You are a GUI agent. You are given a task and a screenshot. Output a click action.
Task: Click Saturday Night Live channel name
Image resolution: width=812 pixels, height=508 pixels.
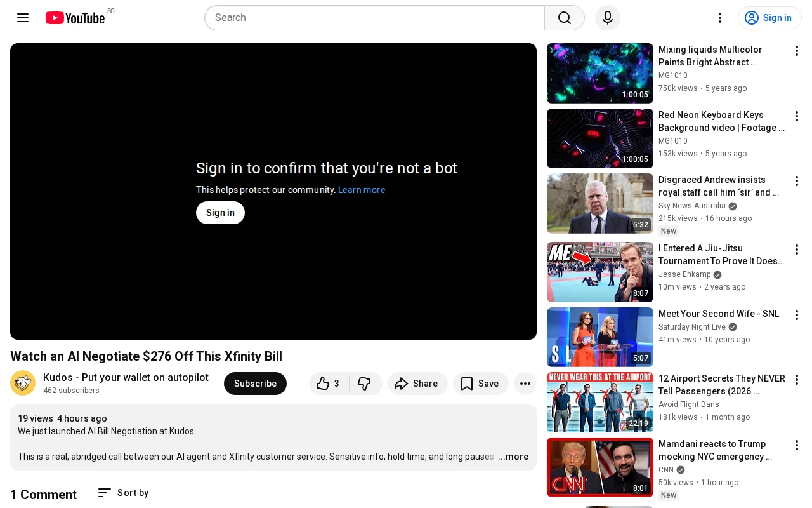[x=692, y=327]
